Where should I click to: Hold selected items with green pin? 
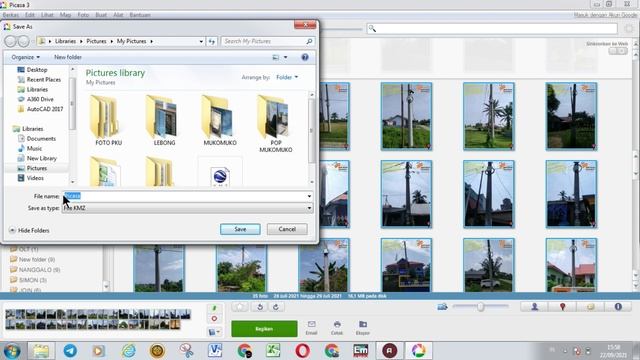(214, 309)
